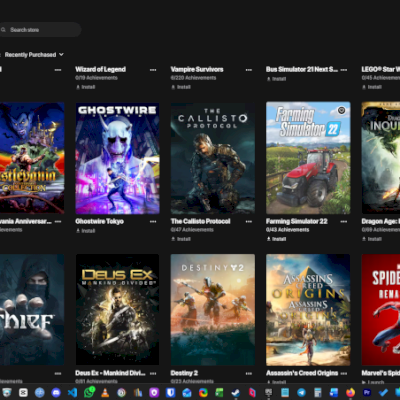
Task: Click the Wizard of Legend title
Action: 100,69
